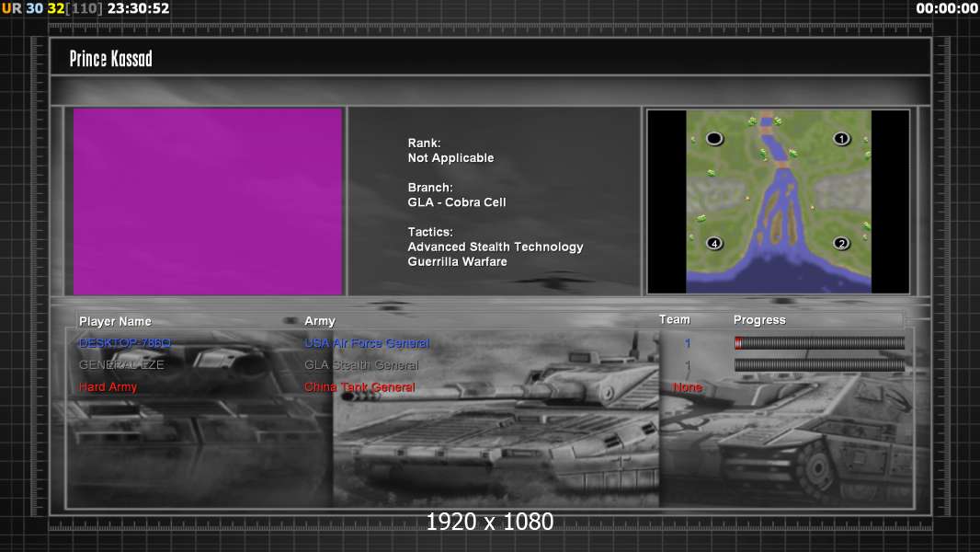Click the "Army" column header

(x=320, y=321)
